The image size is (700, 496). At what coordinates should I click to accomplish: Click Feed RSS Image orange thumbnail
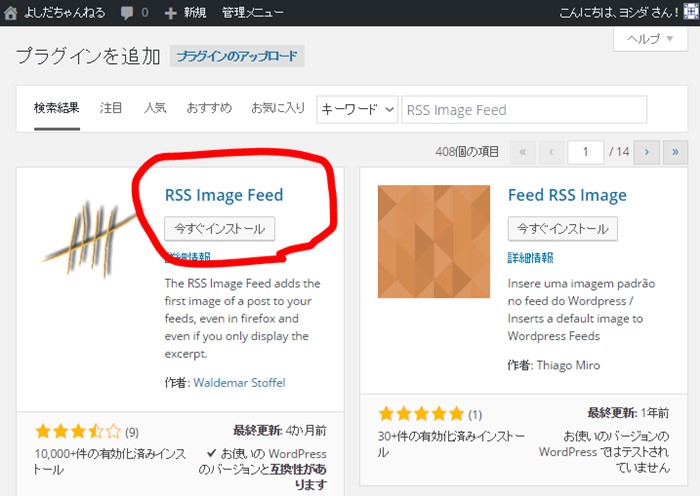pyautogui.click(x=433, y=242)
